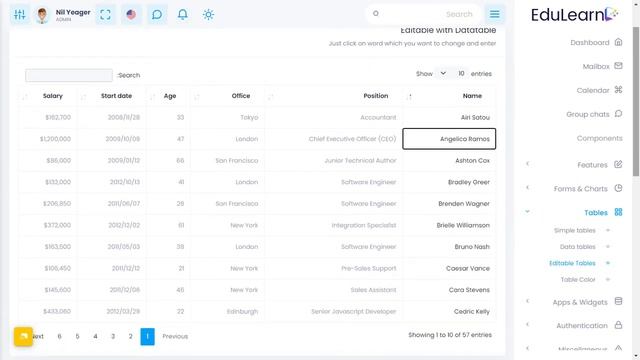Open the notifications bell
This screenshot has width=640, height=360.
182,15
